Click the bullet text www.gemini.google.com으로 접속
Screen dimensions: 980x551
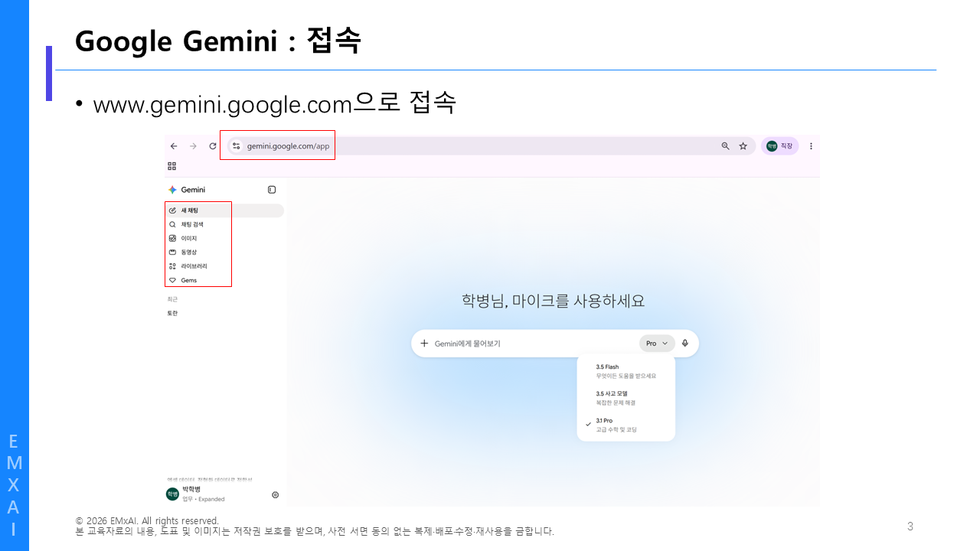coord(275,103)
